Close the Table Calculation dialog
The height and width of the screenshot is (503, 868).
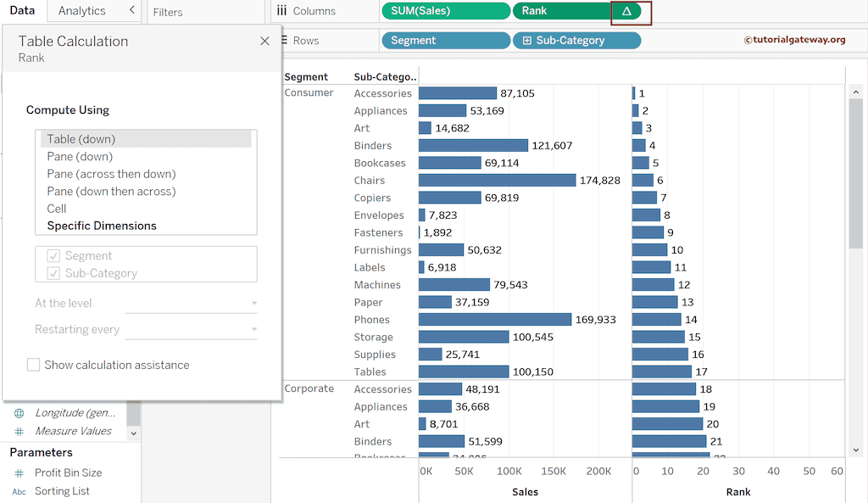[264, 41]
